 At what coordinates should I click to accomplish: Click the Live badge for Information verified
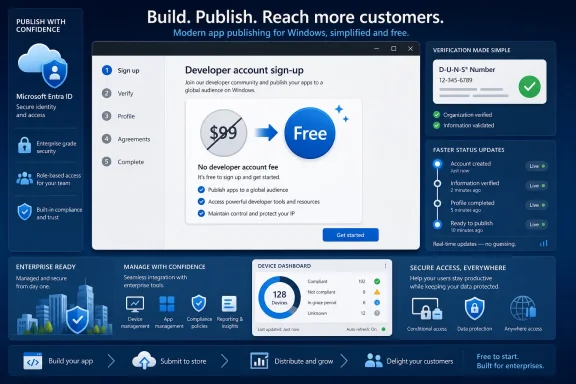pos(537,186)
